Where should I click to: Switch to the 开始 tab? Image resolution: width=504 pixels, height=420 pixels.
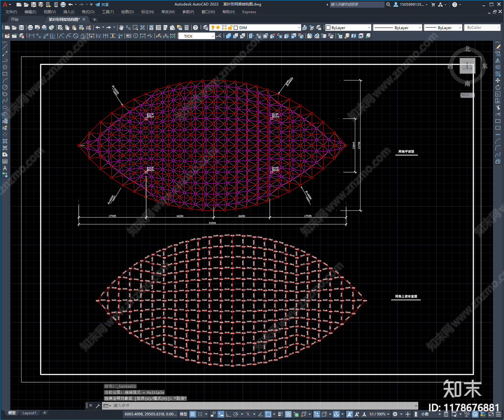[15, 20]
